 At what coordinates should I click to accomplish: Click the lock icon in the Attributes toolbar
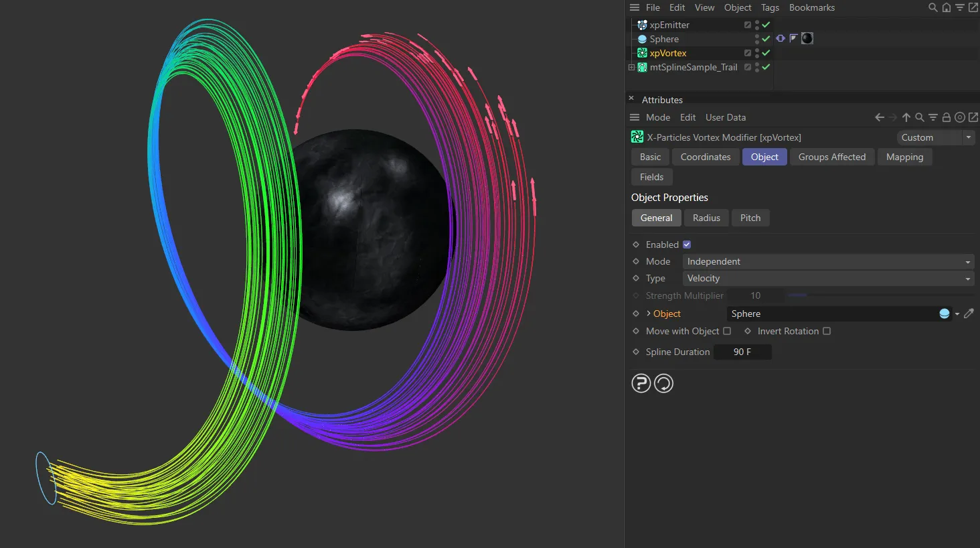(x=947, y=117)
